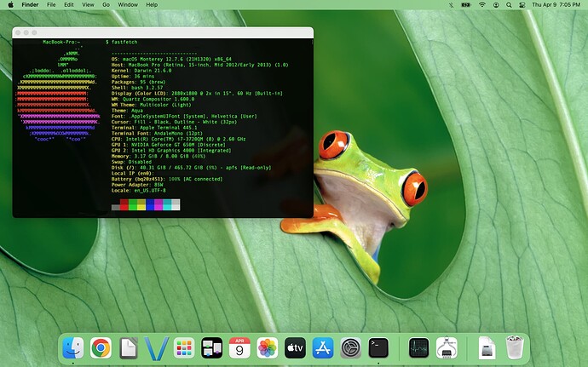Open the gray document app in the Dock
Screen dimensions: 588x367
pyautogui.click(x=128, y=348)
